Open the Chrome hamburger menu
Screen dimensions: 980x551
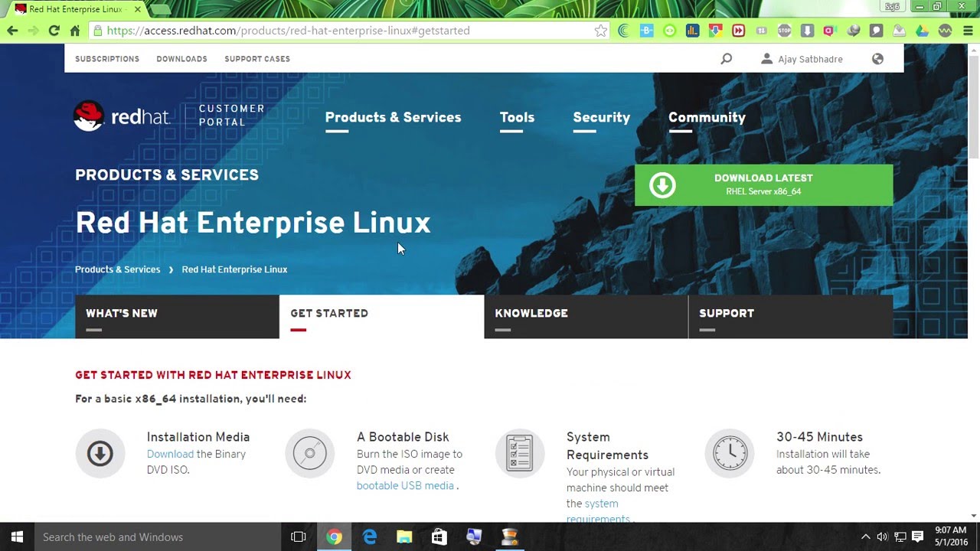click(967, 31)
